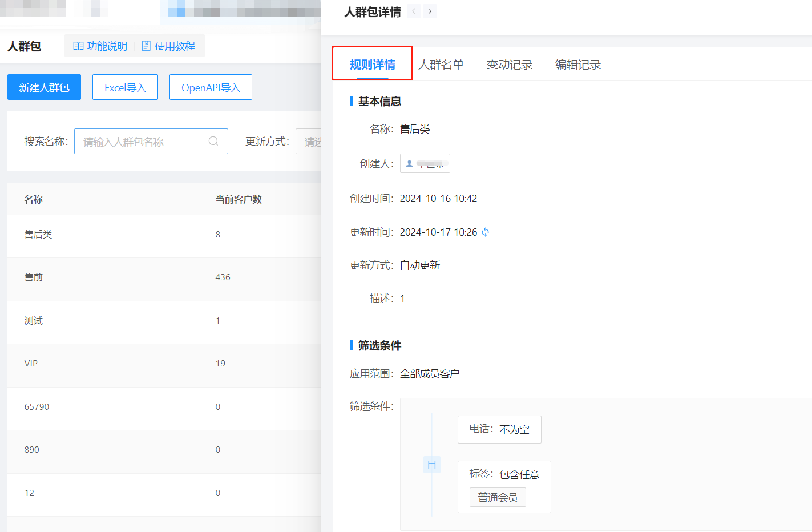This screenshot has width=812, height=532.
Task: Go to previous crowd package detail arrow
Action: click(414, 11)
